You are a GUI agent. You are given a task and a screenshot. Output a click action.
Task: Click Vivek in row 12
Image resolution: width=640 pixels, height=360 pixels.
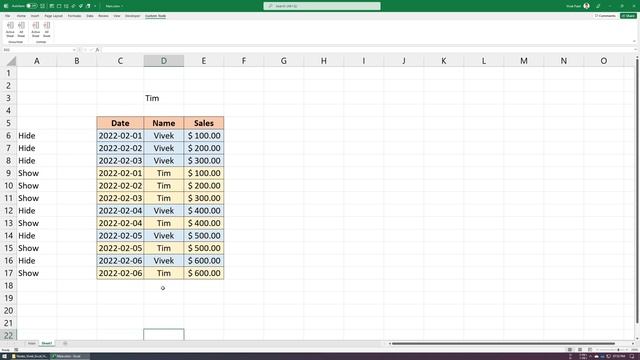[164, 211]
